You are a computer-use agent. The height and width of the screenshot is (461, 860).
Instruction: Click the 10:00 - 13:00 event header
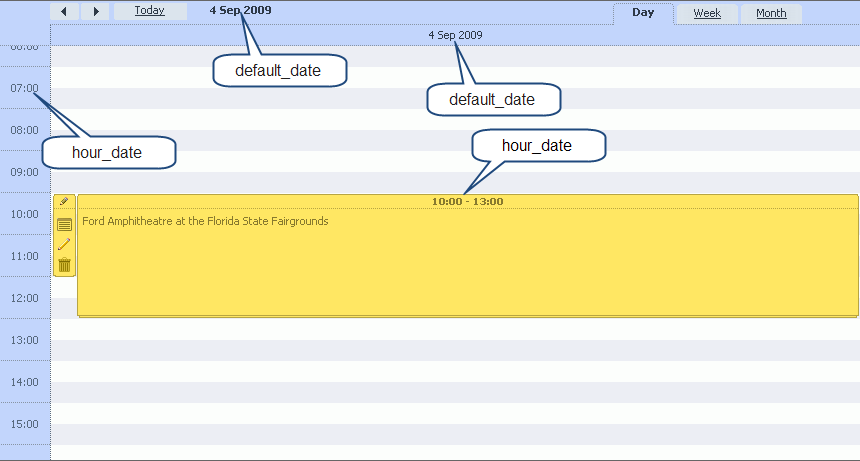(x=467, y=201)
